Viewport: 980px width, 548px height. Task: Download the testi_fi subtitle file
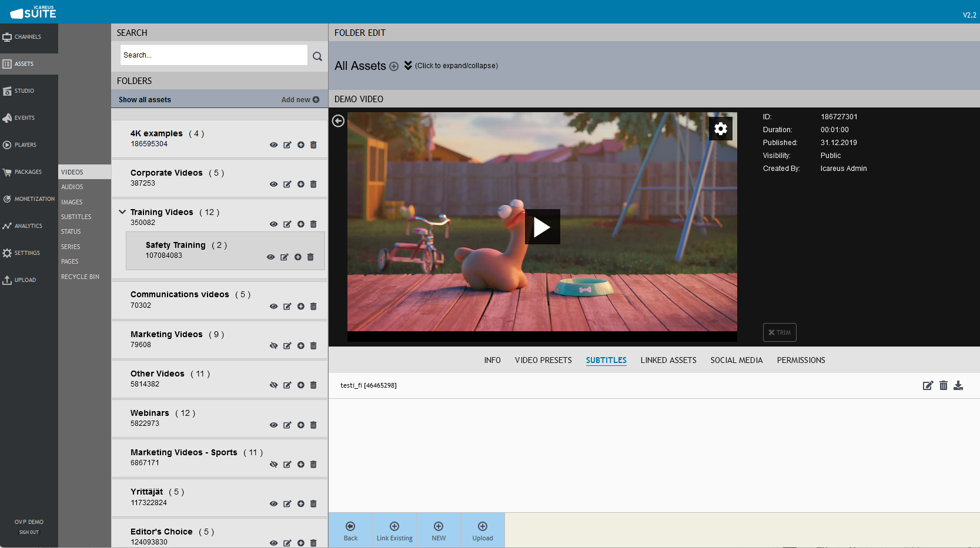958,386
